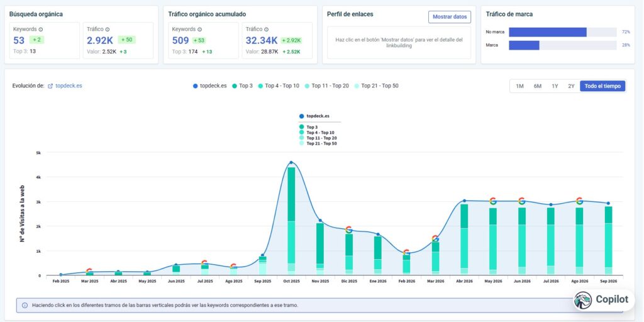
Task: Click the 28% Marca percentage
Action: pyautogui.click(x=626, y=45)
